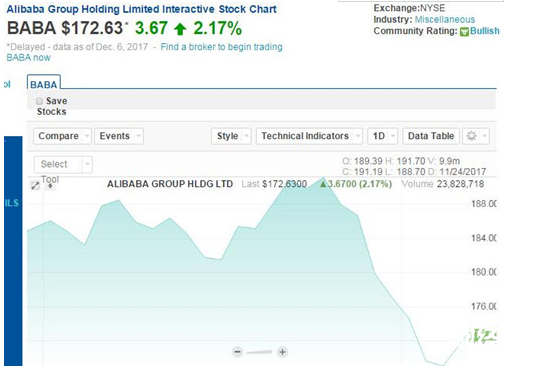This screenshot has width=548, height=369.
Task: Open the Select Tool combo box
Action: tap(63, 164)
